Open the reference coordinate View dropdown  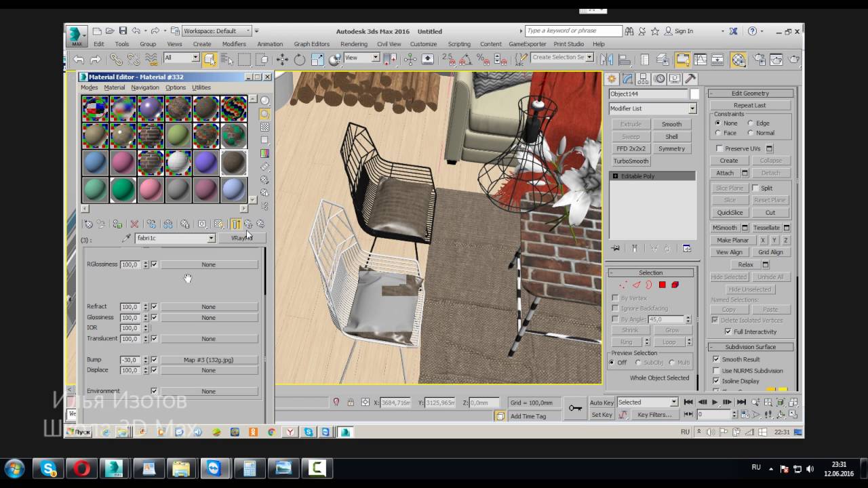361,58
